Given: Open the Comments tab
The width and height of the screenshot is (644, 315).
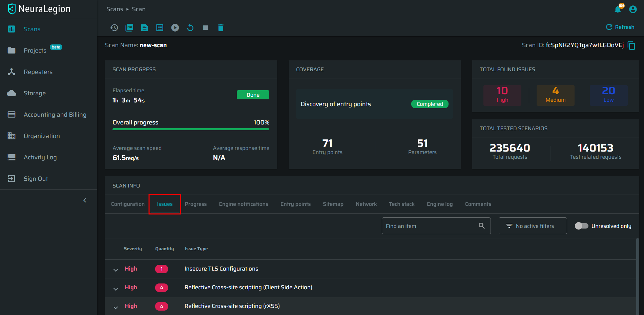Looking at the screenshot, I should [478, 204].
